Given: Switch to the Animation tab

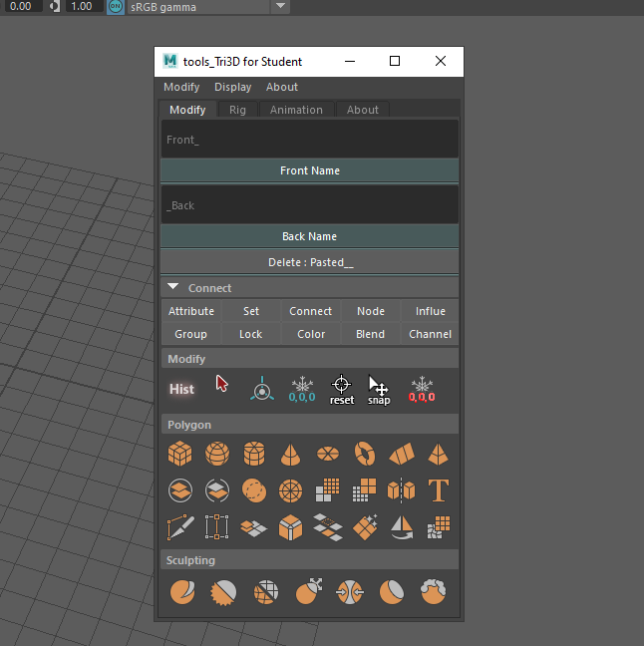Looking at the screenshot, I should click(296, 110).
